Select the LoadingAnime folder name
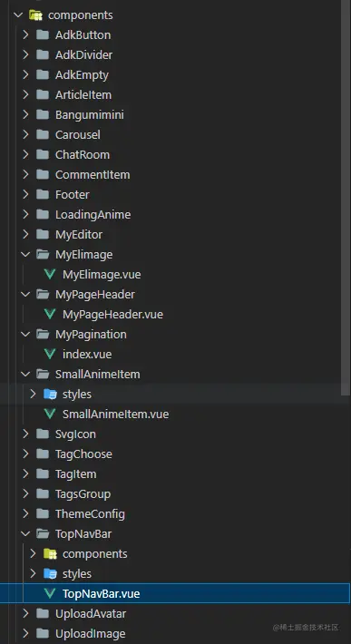Viewport: 351px width, 644px height. click(x=93, y=214)
